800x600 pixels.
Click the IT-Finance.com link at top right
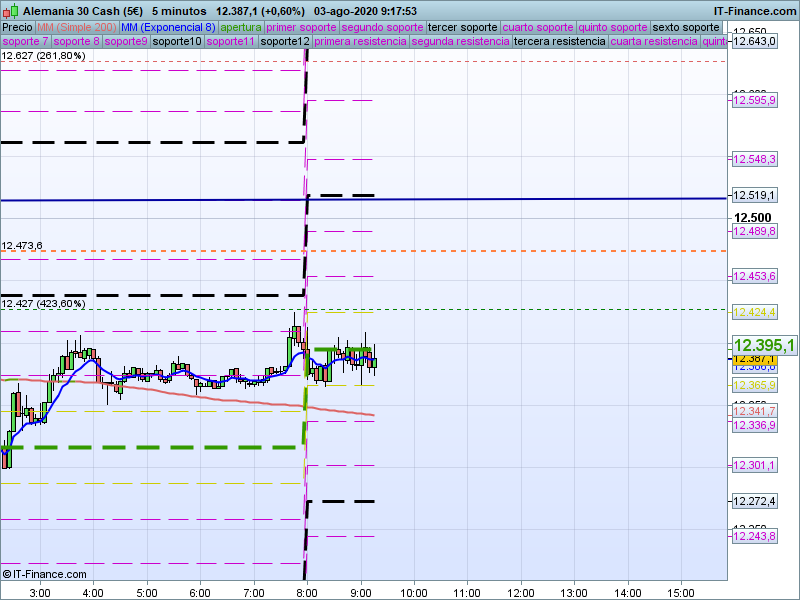754,10
